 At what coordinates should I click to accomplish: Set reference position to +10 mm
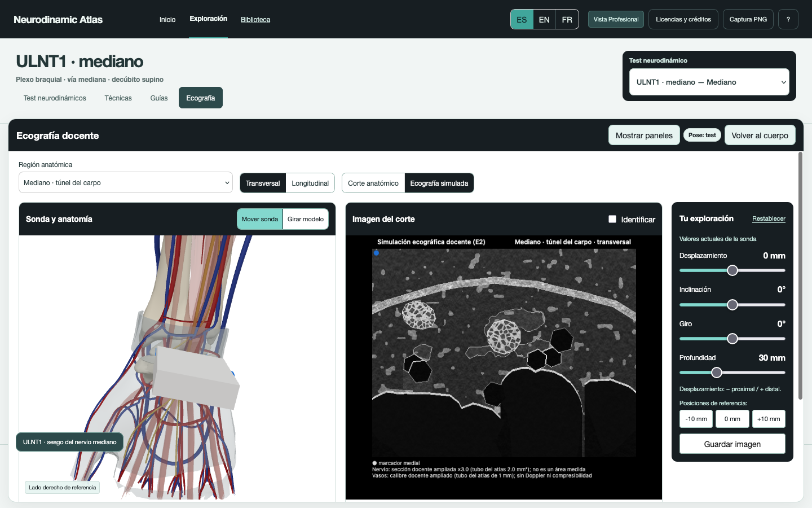coord(769,419)
